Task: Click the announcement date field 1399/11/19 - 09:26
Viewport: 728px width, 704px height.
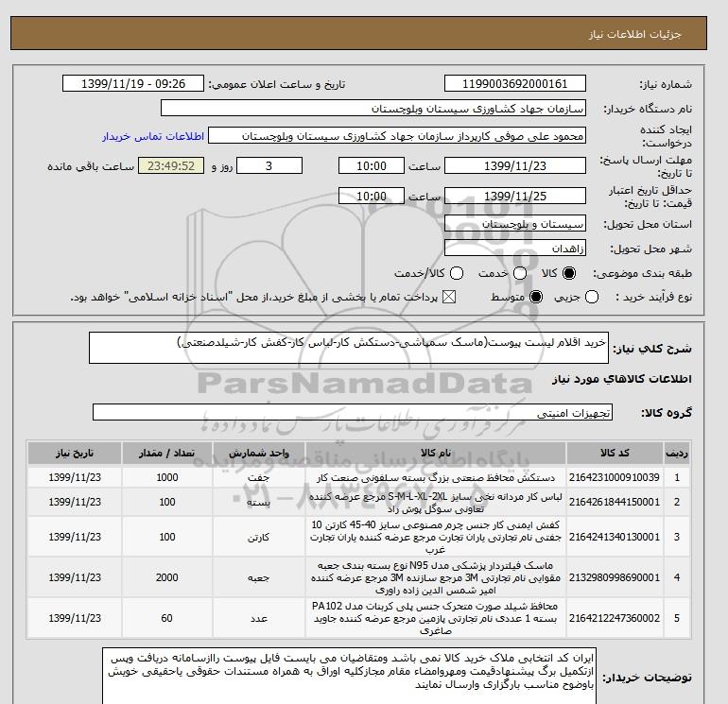Action: [x=133, y=84]
